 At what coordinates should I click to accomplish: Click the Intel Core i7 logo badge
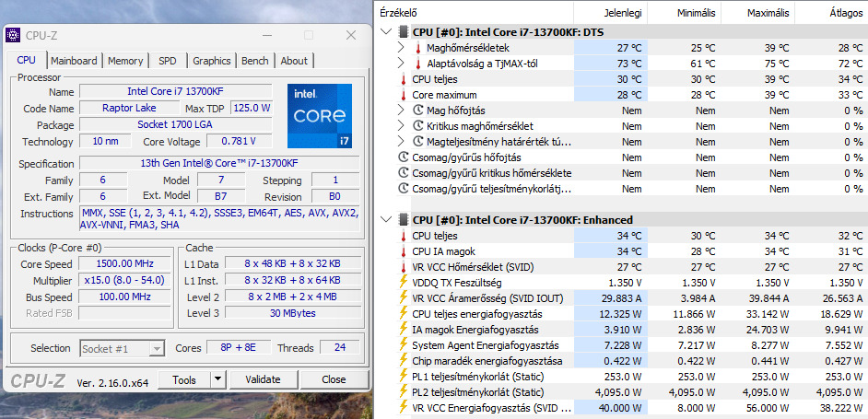point(320,116)
